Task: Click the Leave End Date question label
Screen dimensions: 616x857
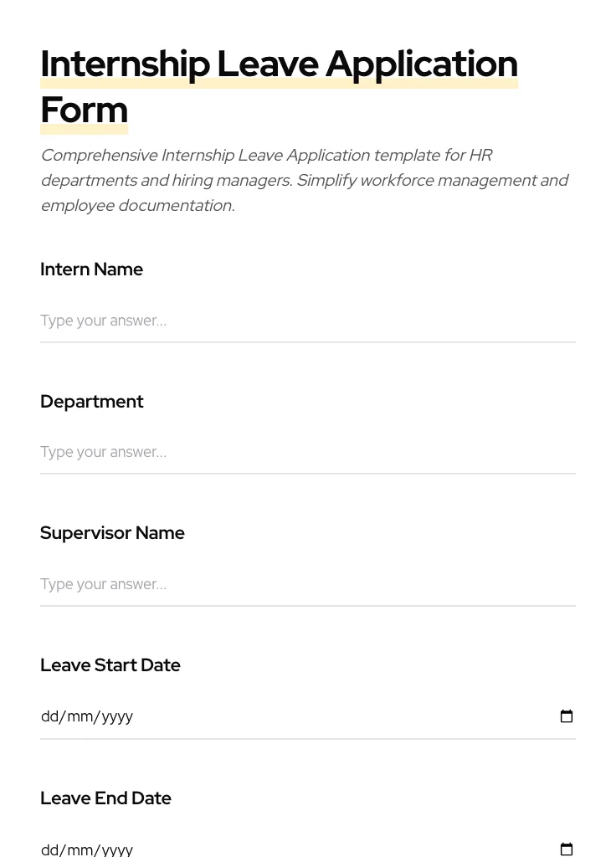Action: click(105, 798)
